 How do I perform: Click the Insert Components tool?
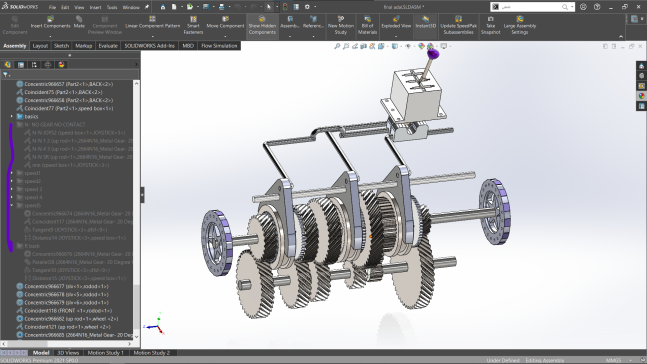50,22
